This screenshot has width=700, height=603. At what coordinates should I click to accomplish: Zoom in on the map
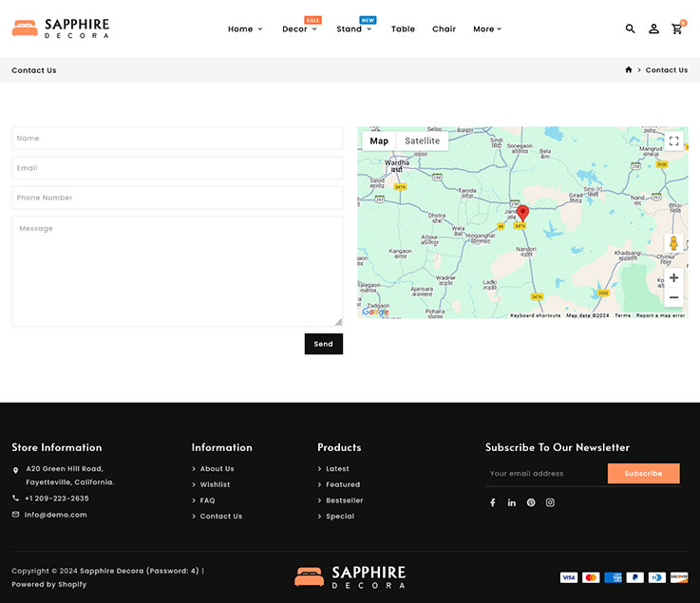(x=673, y=278)
